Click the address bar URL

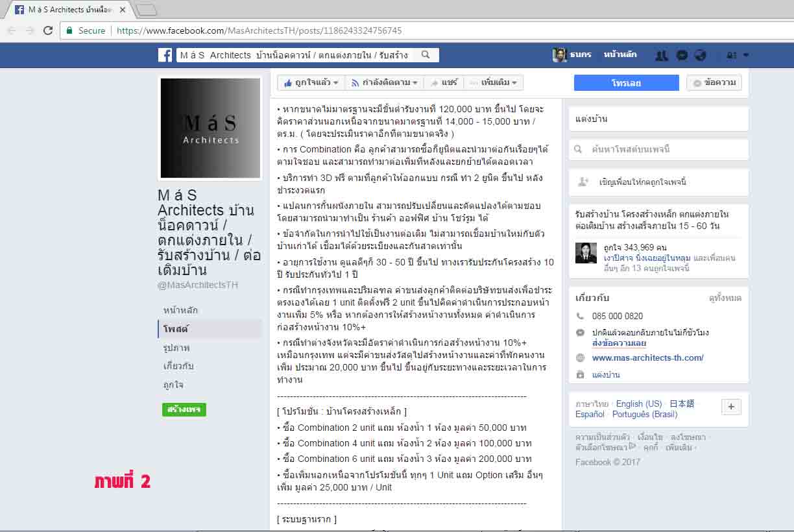259,30
